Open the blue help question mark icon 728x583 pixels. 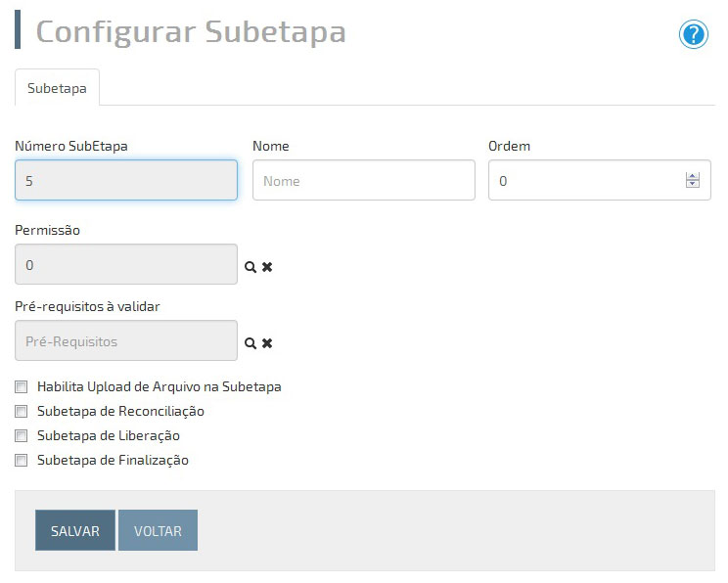tap(693, 34)
